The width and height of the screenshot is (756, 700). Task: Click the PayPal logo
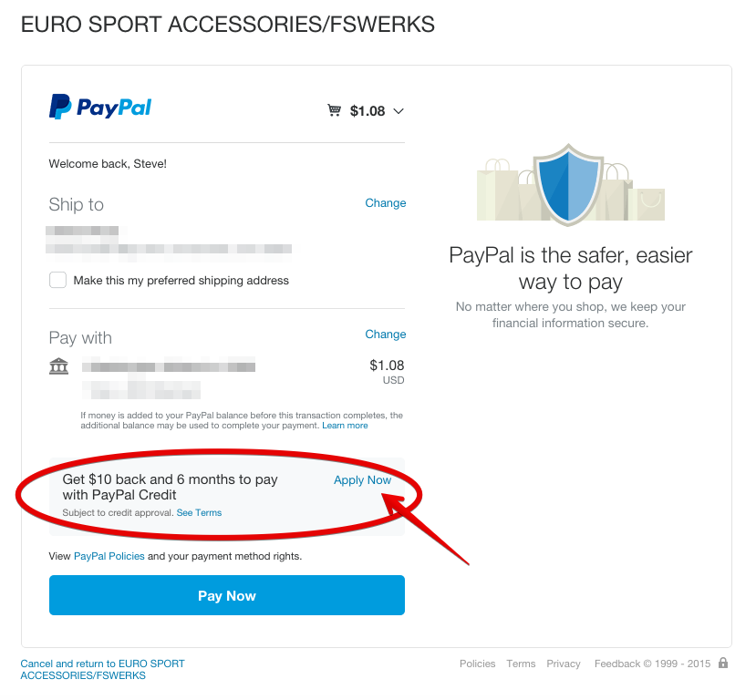[x=100, y=108]
